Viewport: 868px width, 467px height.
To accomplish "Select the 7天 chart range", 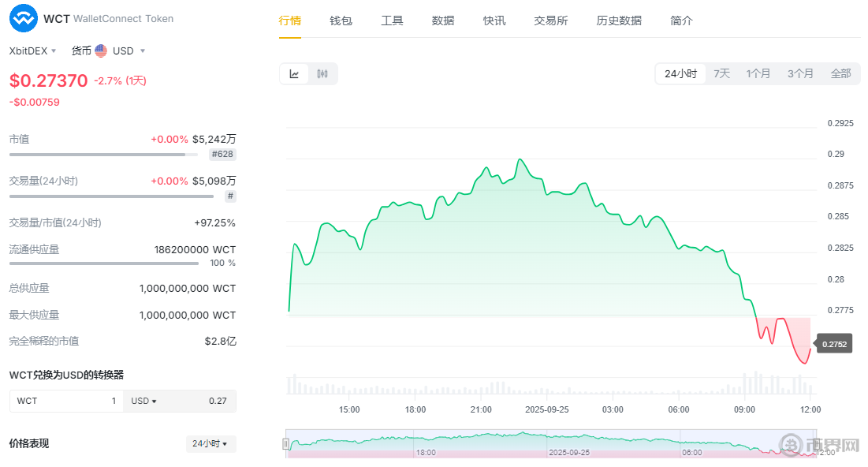I will pyautogui.click(x=721, y=73).
